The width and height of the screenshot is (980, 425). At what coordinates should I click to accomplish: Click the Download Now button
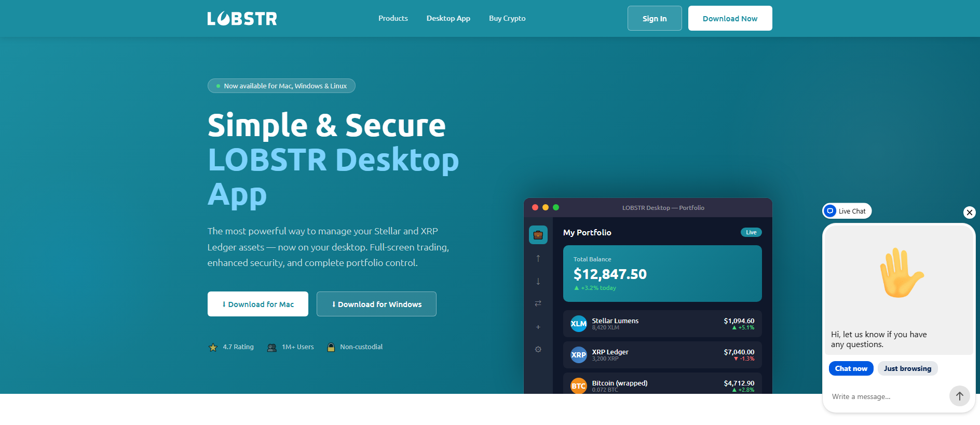pyautogui.click(x=730, y=18)
